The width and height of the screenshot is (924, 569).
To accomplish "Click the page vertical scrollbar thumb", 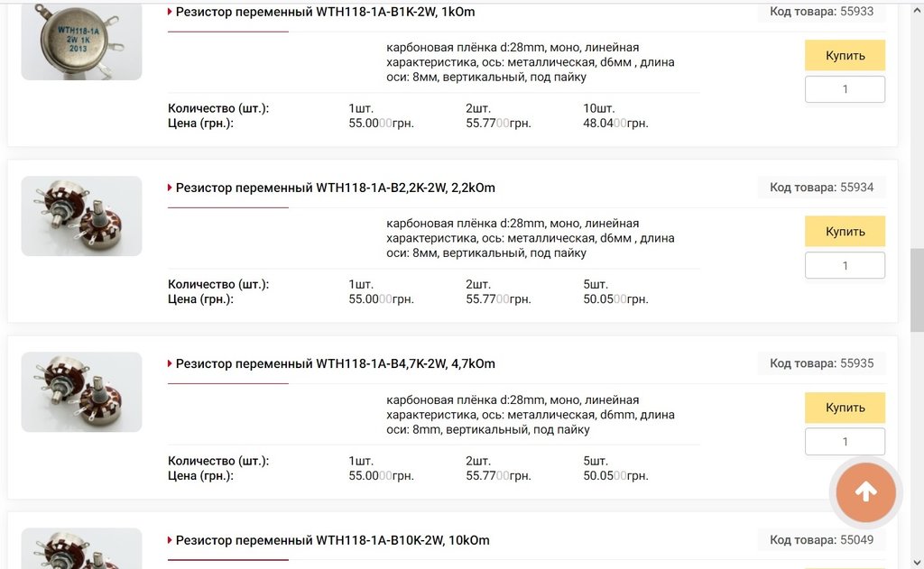I will pyautogui.click(x=917, y=290).
